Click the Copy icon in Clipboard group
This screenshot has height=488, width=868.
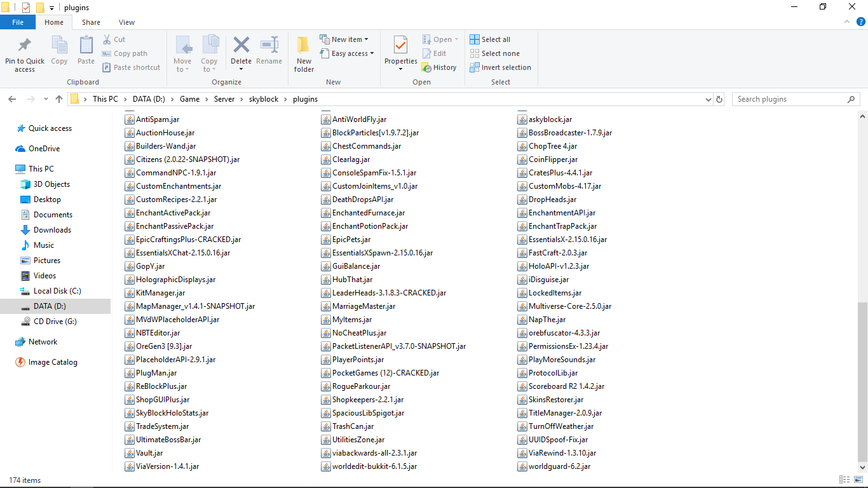click(59, 45)
